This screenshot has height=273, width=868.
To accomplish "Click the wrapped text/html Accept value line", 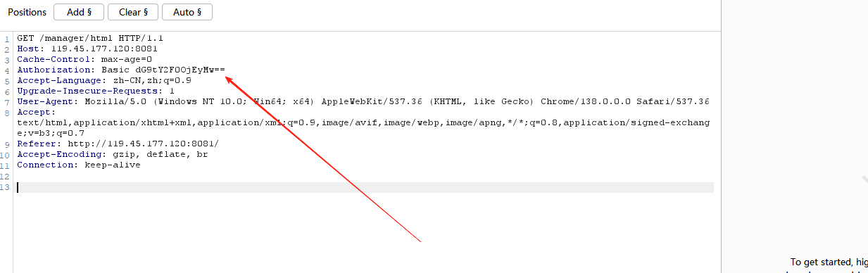I will [x=363, y=122].
